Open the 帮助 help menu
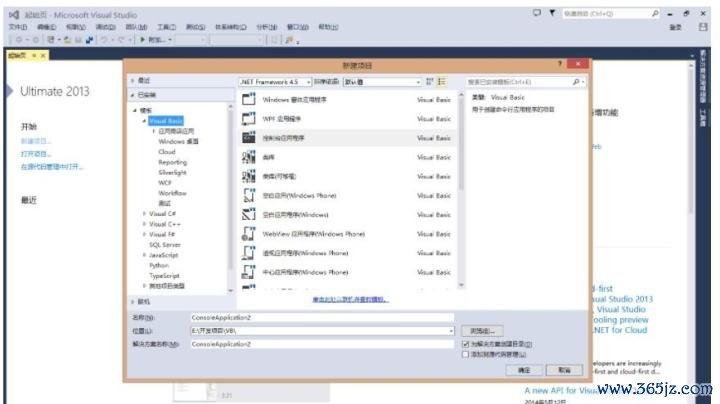 pyautogui.click(x=328, y=27)
